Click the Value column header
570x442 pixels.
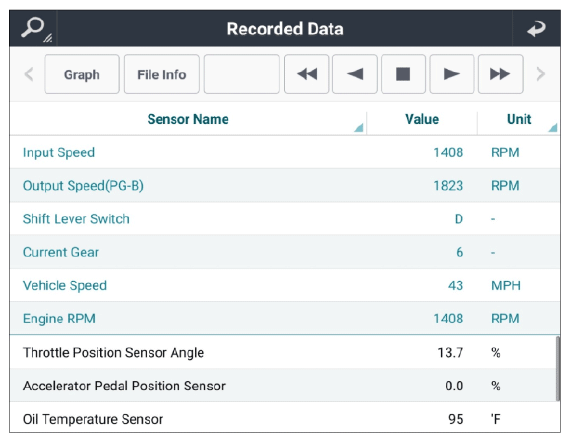[422, 119]
